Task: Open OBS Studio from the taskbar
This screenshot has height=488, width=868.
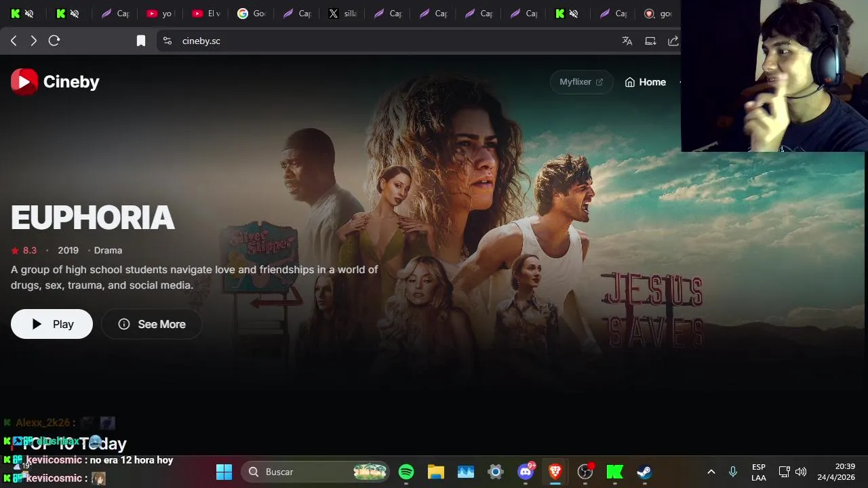Action: pyautogui.click(x=585, y=472)
